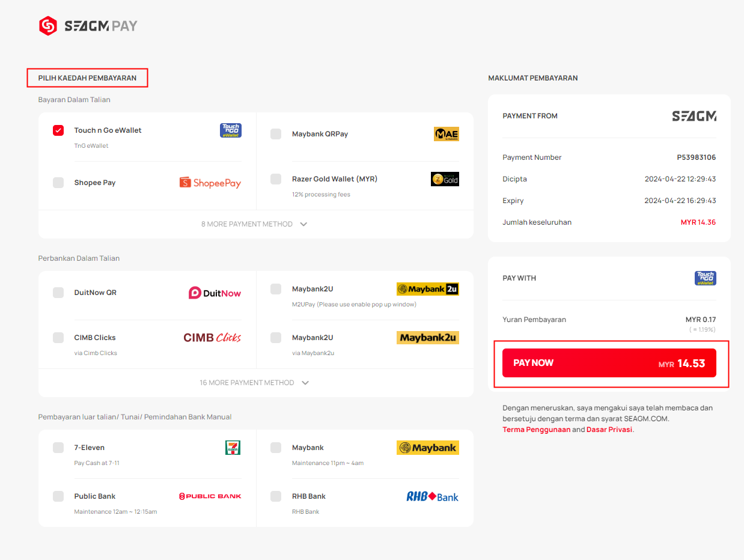Screen dimensions: 744x560
Task: Select the Maybank2U M2UPay checkbox
Action: (276, 289)
